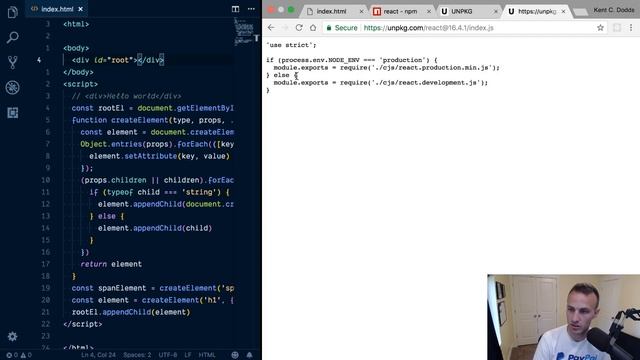Click the rootEl.appendChild(element) code line
Image resolution: width=640 pixels, height=360 pixels.
click(131, 312)
